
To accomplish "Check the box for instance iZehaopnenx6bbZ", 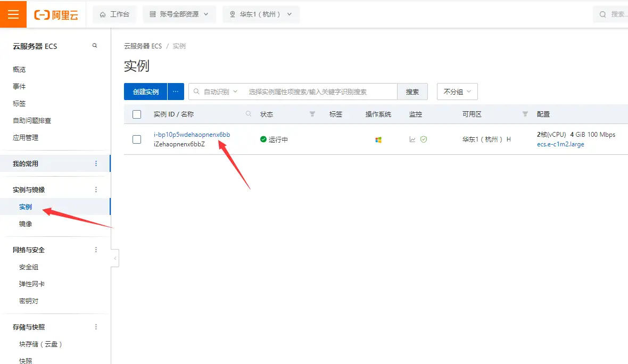I will point(137,139).
